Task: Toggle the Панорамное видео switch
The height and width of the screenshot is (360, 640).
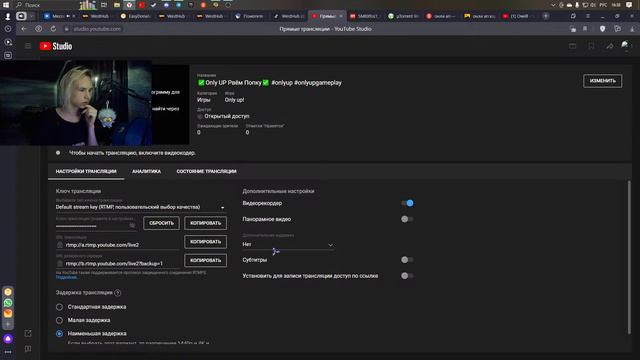Action: (407, 219)
